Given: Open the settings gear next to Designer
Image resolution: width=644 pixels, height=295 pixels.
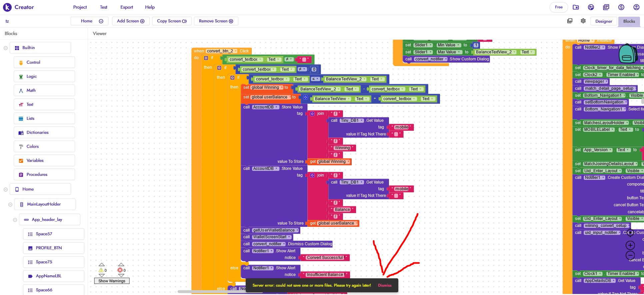Looking at the screenshot, I should tap(583, 21).
